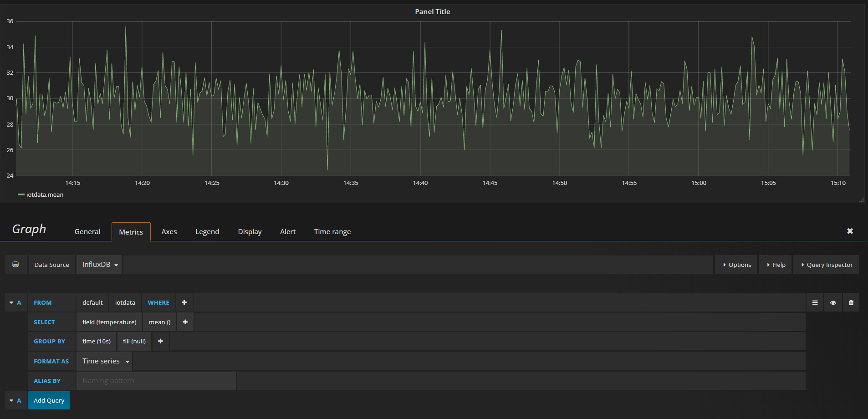Screen dimensions: 868x419
Task: Toggle iotdata.mean series in legend
Action: click(x=45, y=194)
